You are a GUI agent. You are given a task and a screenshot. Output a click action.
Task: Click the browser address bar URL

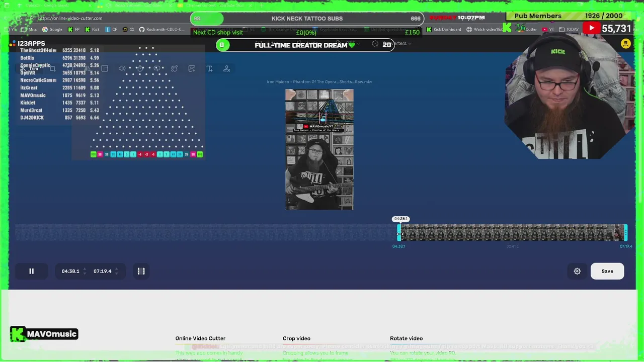[70, 18]
